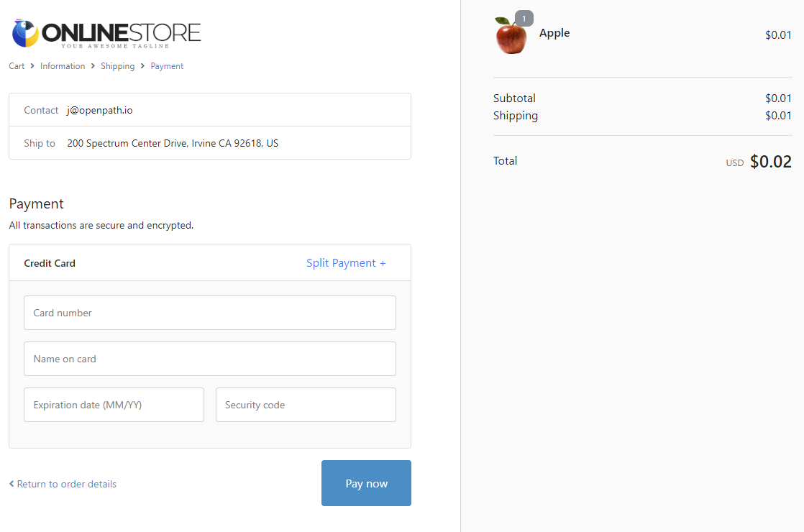Click the Apple product thumbnail
804x532 pixels.
[511, 35]
